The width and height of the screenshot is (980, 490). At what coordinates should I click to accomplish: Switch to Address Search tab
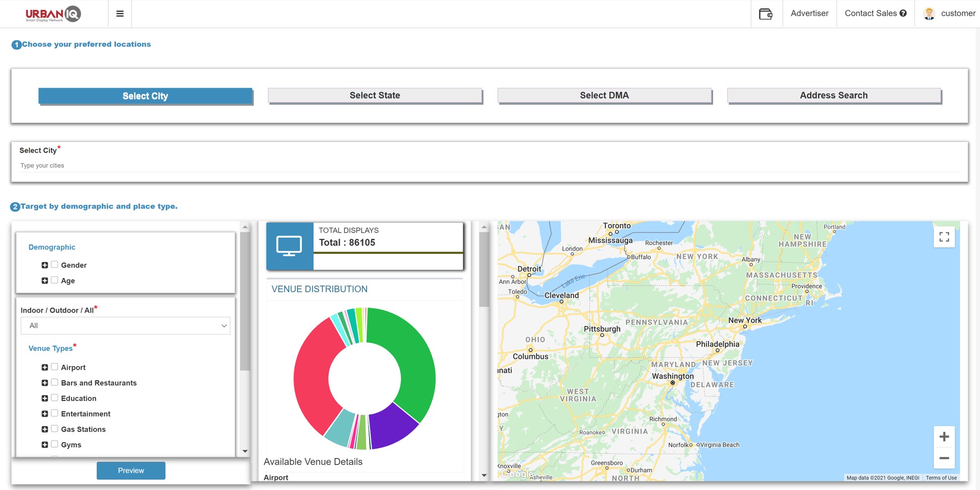tap(834, 95)
